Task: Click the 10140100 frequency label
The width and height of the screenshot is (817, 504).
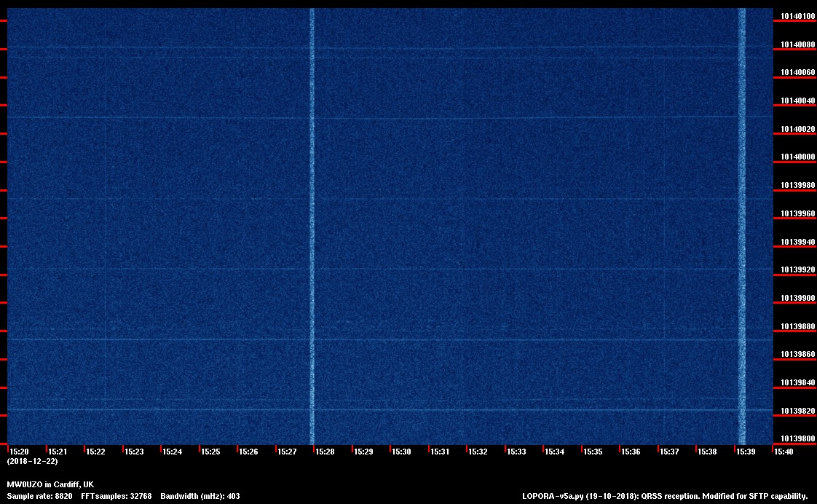Action: pos(798,16)
